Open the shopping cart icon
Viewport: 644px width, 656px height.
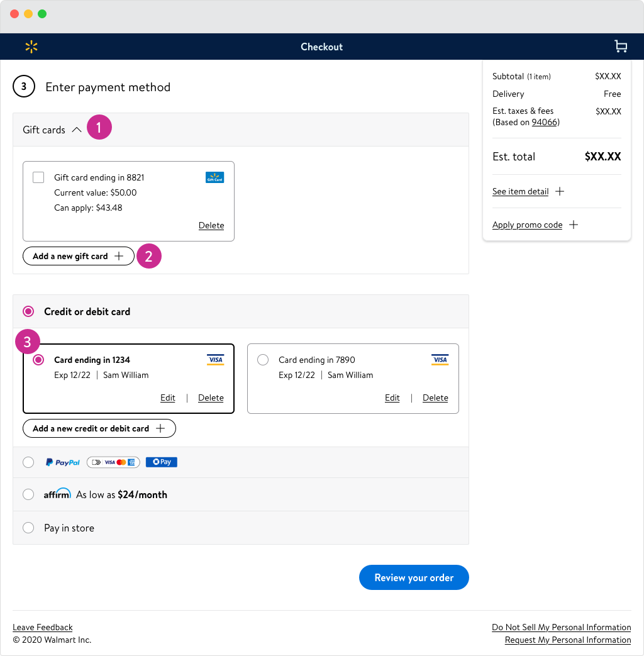pyautogui.click(x=621, y=47)
